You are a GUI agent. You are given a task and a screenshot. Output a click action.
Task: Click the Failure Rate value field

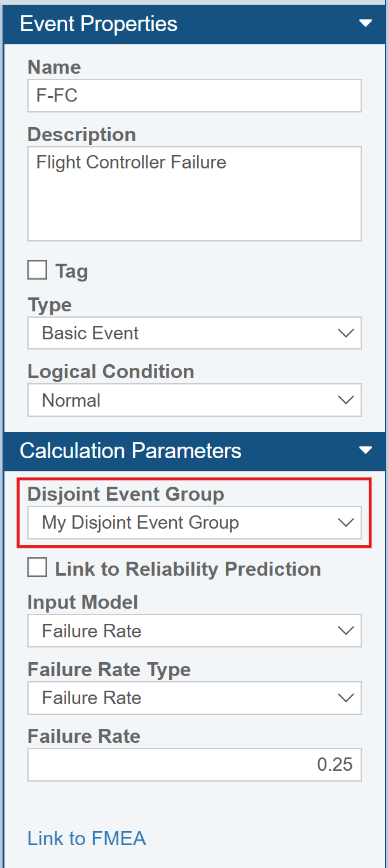pos(194,764)
